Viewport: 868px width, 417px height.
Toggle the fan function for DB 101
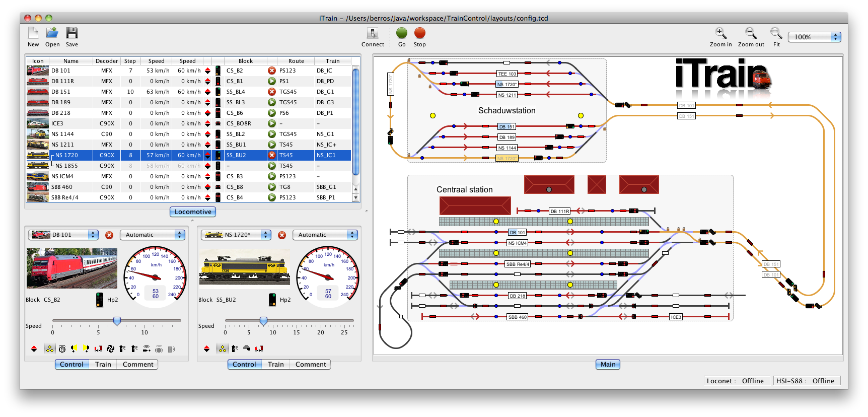point(111,349)
